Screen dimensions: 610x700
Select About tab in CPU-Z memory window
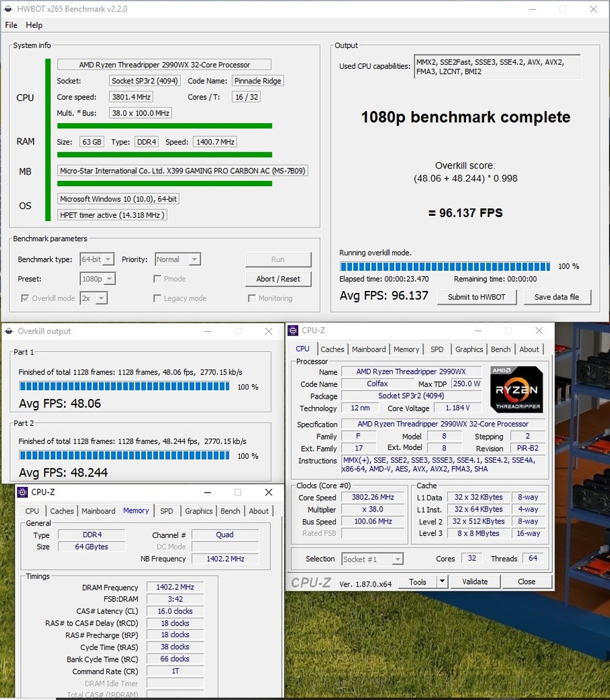click(259, 511)
